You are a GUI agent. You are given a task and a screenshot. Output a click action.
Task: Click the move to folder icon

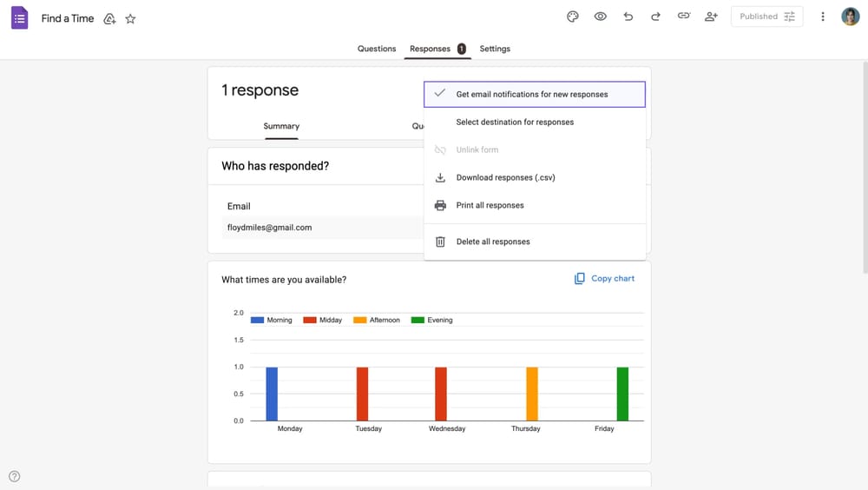click(109, 18)
